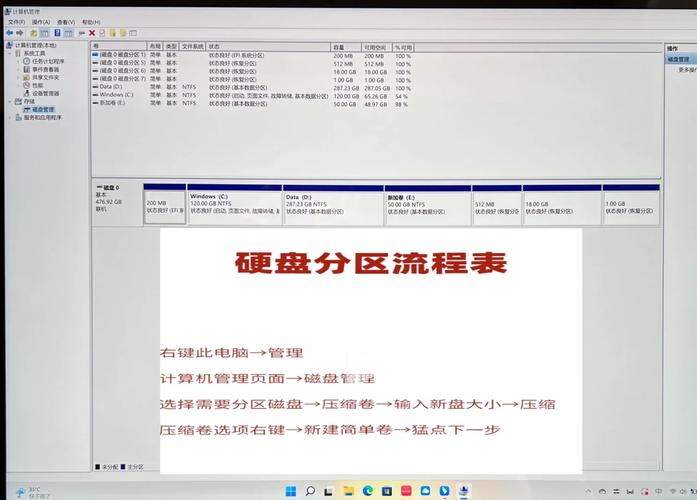This screenshot has height=500, width=697.
Task: Click the red app icon on the taskbar
Action: 406,491
